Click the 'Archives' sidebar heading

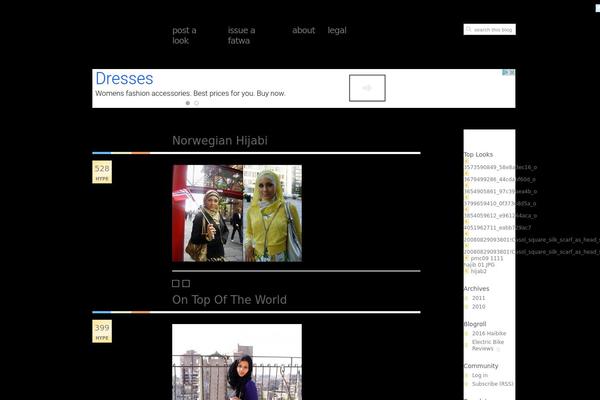coord(476,289)
